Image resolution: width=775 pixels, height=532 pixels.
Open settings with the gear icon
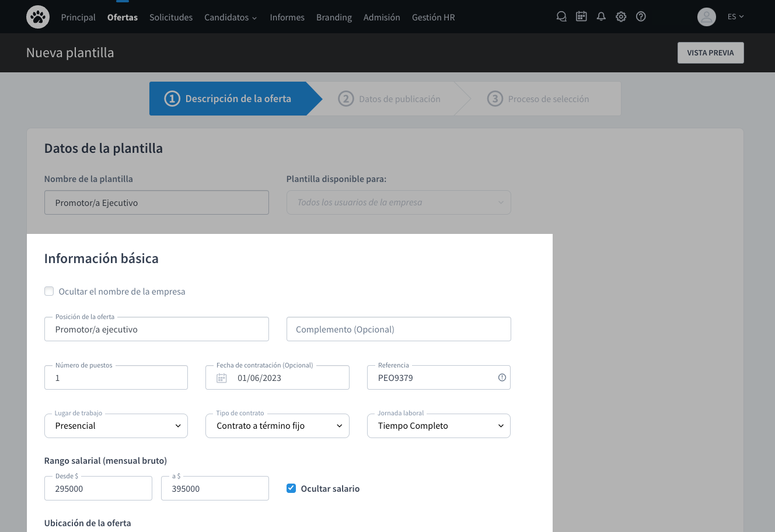coord(621,16)
